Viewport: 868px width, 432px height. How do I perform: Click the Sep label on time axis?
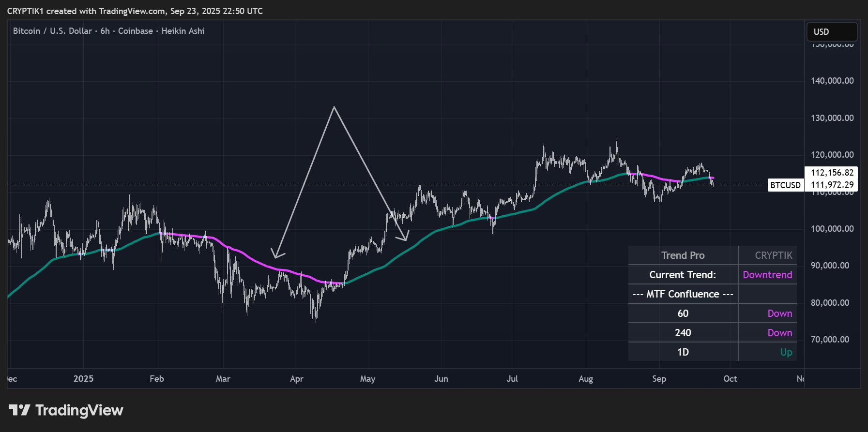point(659,379)
